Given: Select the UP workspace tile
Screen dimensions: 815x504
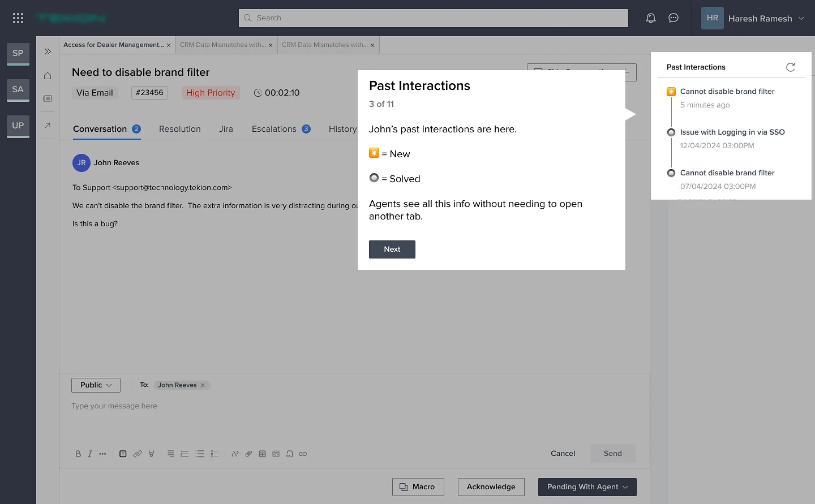Looking at the screenshot, I should click(18, 126).
